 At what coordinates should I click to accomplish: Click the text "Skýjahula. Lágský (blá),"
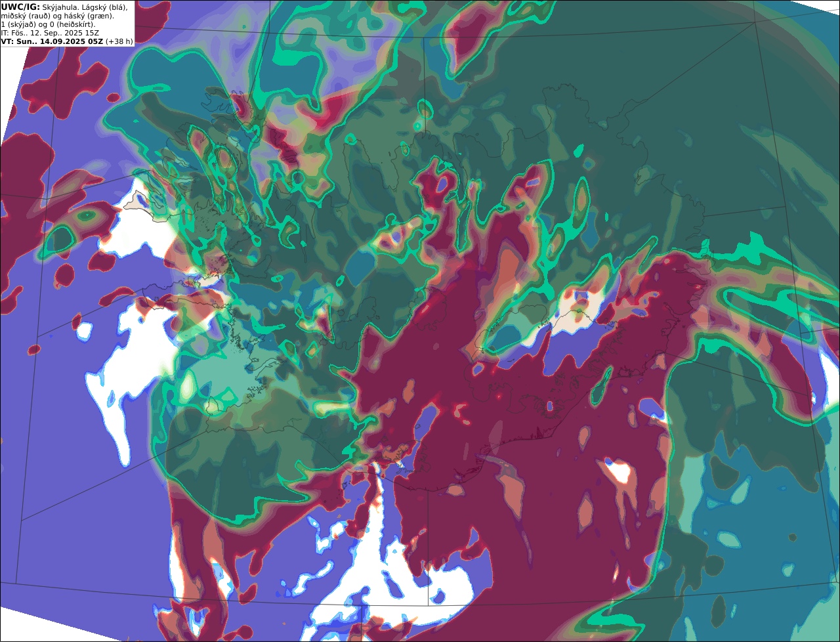click(x=85, y=7)
